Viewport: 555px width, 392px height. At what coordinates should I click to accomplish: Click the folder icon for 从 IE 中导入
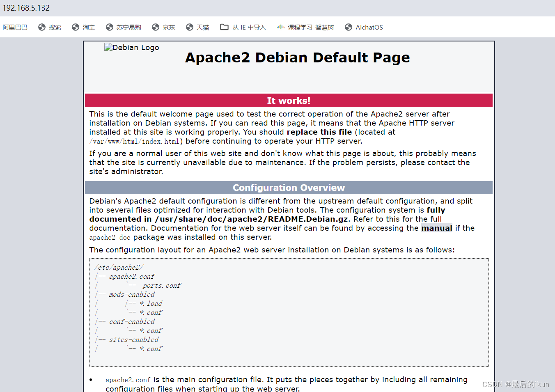tap(224, 27)
